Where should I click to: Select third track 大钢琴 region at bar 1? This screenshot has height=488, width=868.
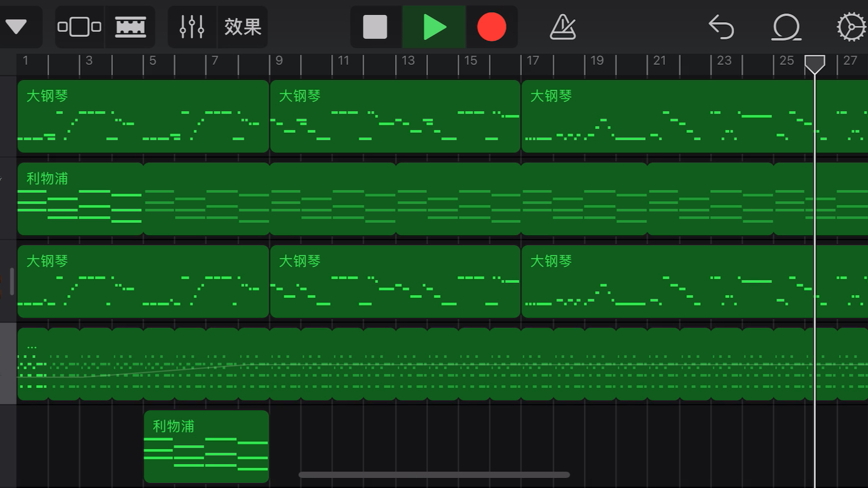pos(143,281)
